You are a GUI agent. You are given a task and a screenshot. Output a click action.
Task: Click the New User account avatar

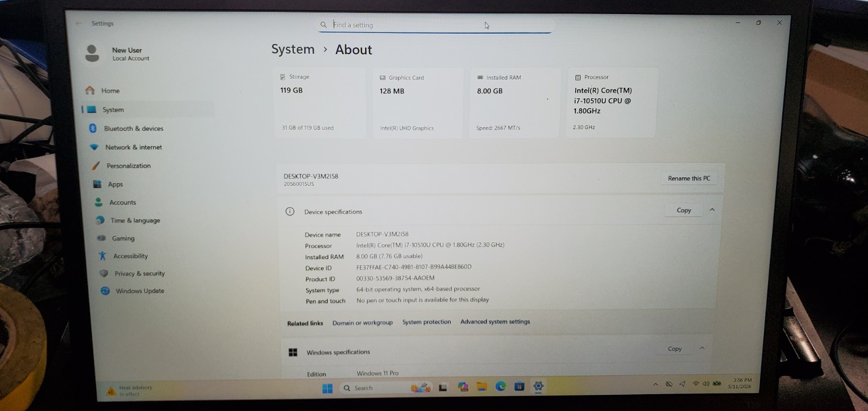92,53
